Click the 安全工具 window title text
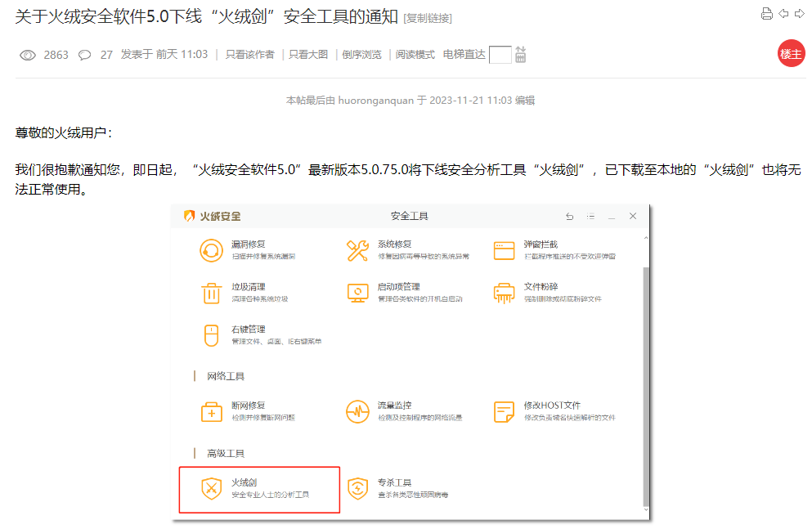 point(409,217)
